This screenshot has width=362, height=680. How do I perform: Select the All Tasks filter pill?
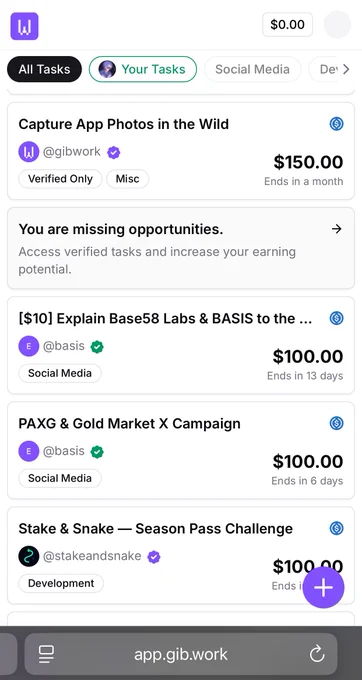pos(44,69)
